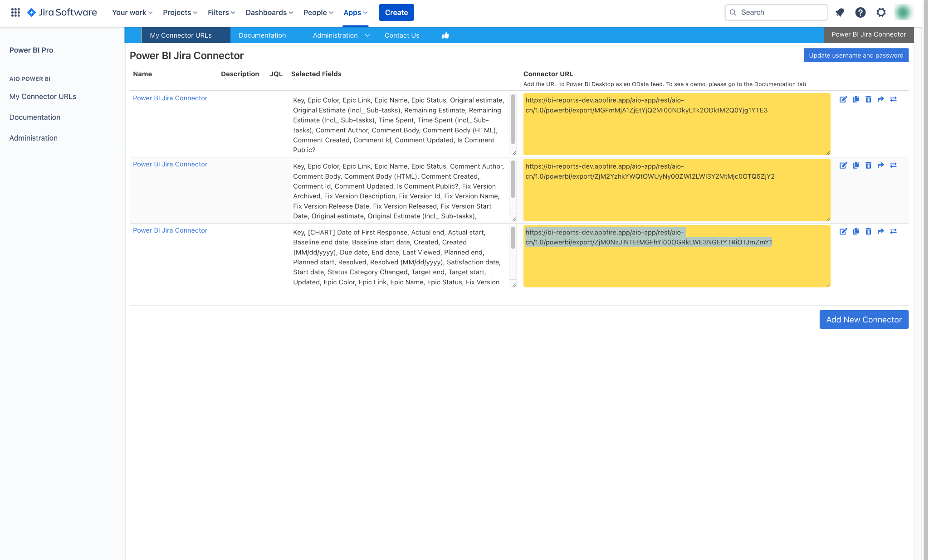The height and width of the screenshot is (560, 929).
Task: Share the first connector using the arrow icon
Action: (881, 99)
